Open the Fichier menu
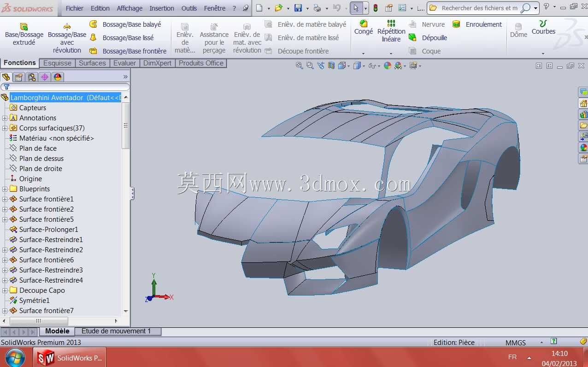588x367 pixels. (x=75, y=8)
